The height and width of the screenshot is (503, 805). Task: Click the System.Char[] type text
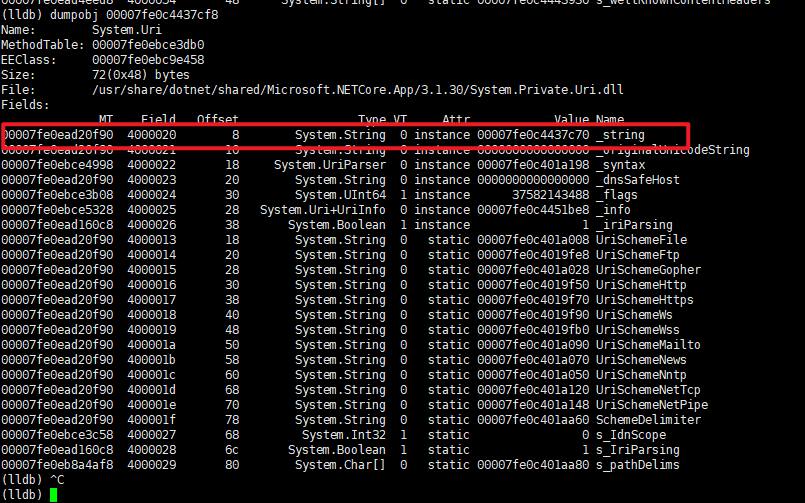(x=340, y=465)
